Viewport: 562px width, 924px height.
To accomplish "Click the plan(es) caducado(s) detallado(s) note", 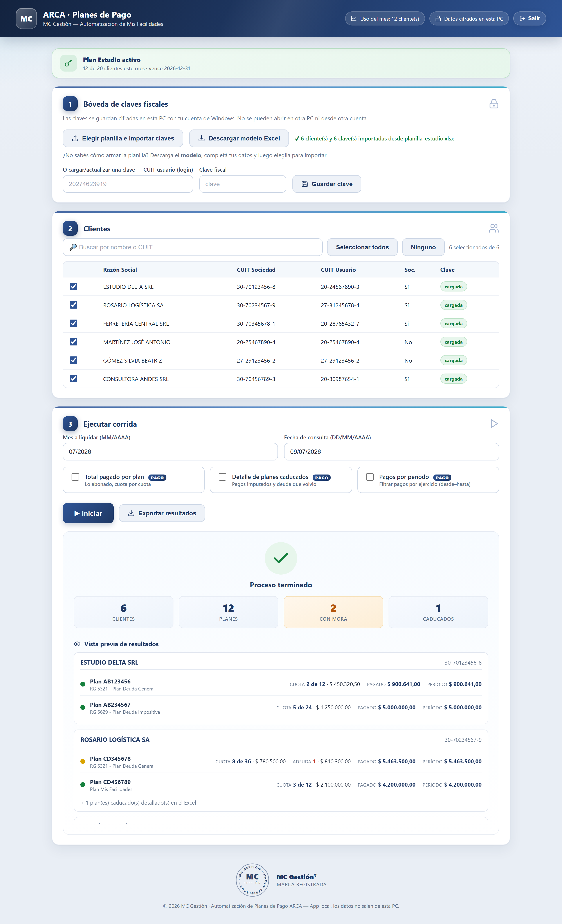I will pyautogui.click(x=139, y=802).
